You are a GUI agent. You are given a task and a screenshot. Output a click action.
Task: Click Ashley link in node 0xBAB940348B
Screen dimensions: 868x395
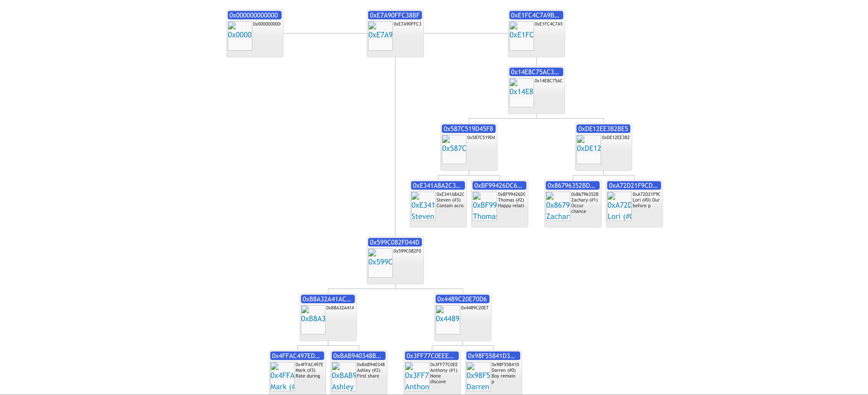point(343,387)
